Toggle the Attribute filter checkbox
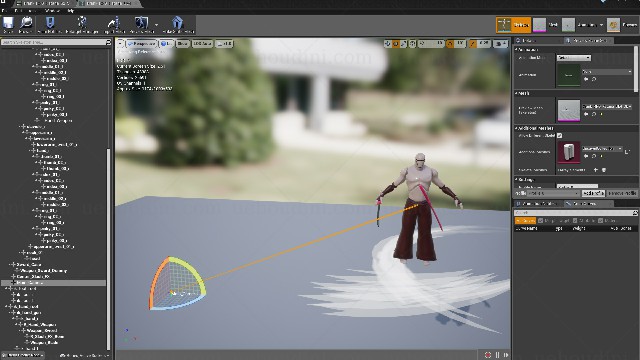This screenshot has width=640, height=360. point(575,221)
